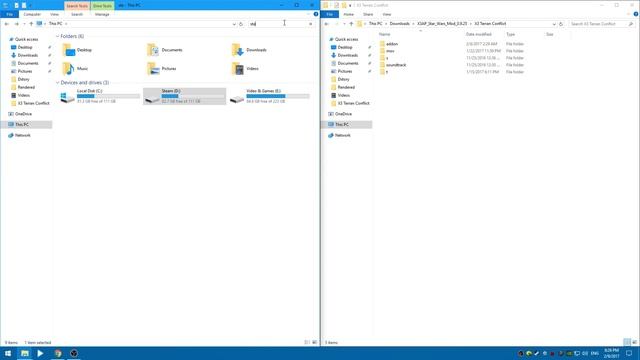The width and height of the screenshot is (640, 360).
Task: Open the soundtrack folder
Action: pos(393,65)
